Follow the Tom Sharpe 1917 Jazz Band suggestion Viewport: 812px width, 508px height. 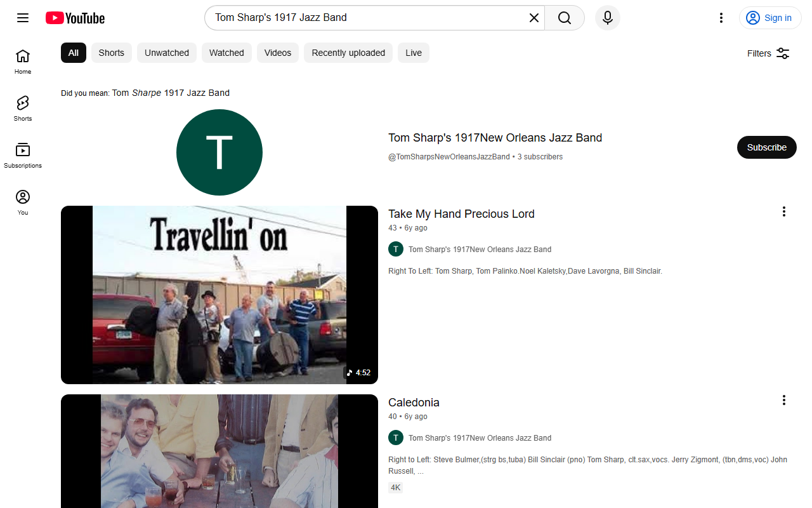click(x=171, y=93)
